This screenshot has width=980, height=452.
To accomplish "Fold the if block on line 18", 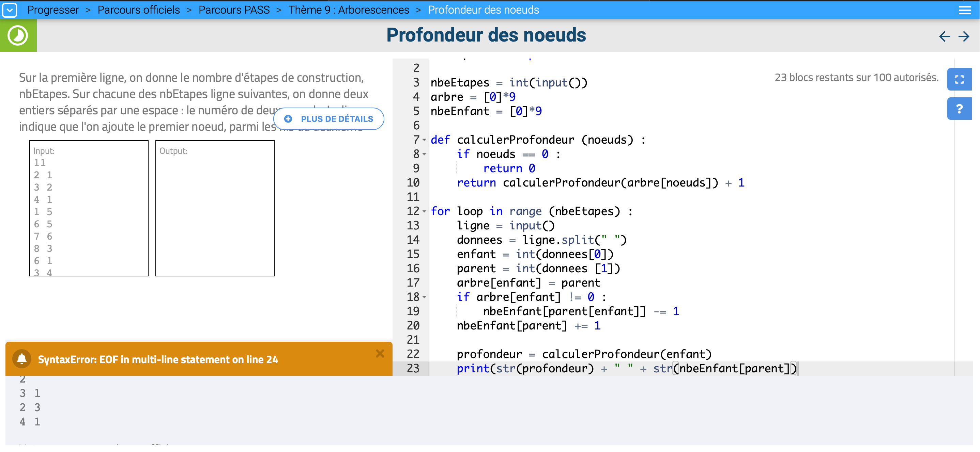I will (424, 297).
